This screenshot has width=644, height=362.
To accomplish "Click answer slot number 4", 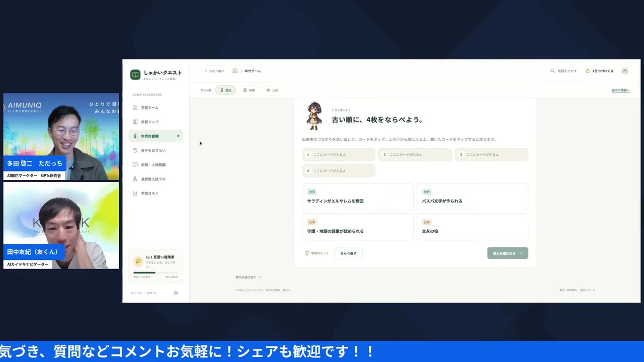I will coord(339,171).
